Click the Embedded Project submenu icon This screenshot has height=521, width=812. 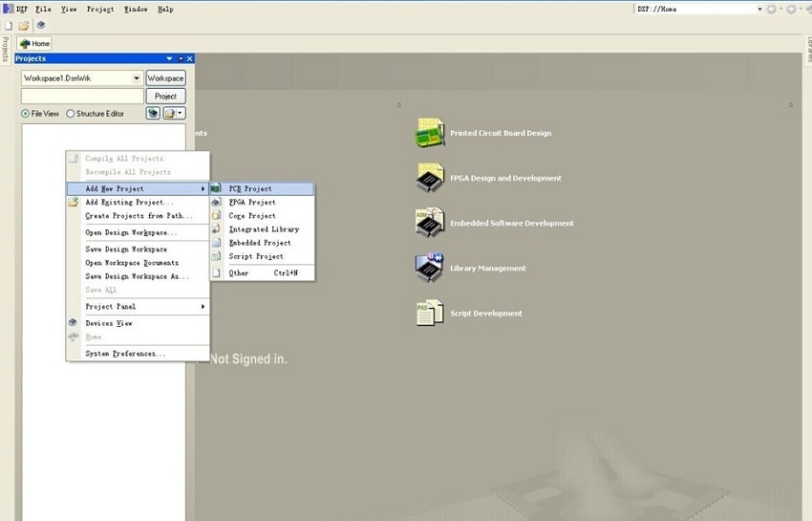217,242
